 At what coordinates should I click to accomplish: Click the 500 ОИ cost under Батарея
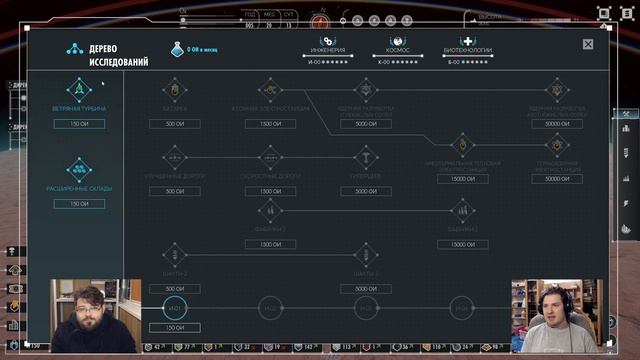175,124
